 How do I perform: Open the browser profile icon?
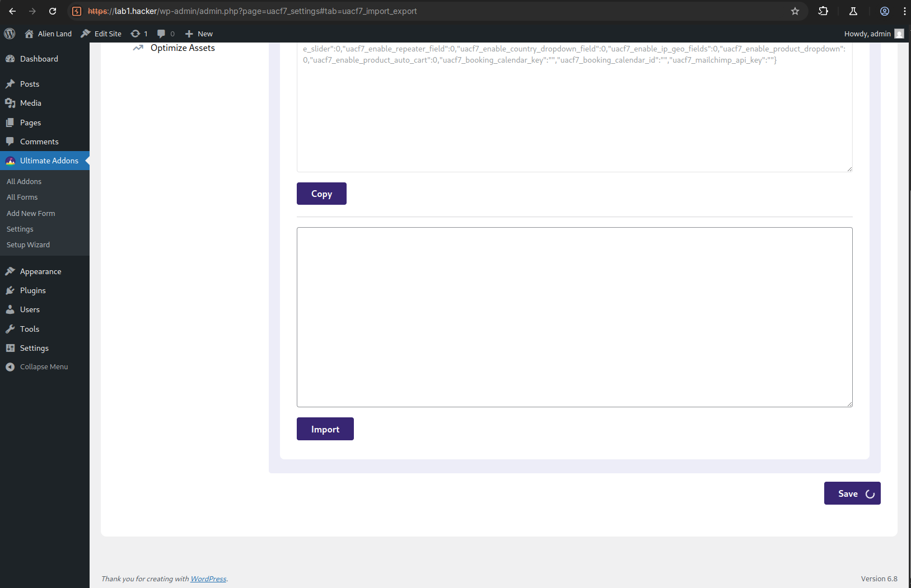[885, 11]
